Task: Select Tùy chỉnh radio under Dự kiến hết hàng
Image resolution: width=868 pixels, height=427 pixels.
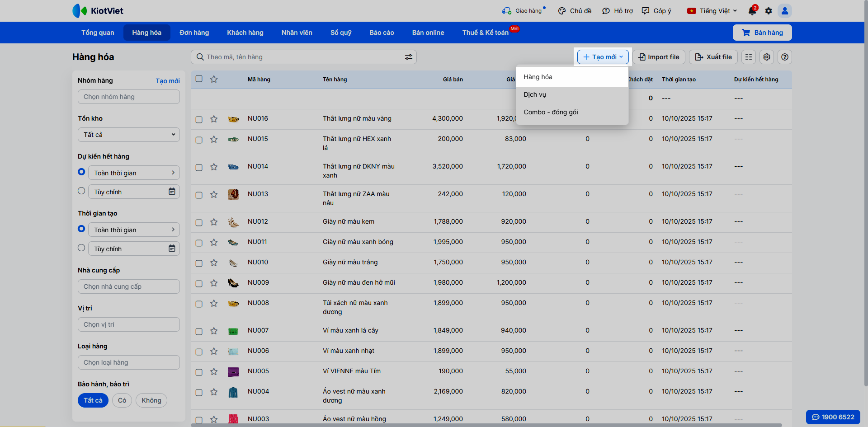Action: (x=81, y=191)
